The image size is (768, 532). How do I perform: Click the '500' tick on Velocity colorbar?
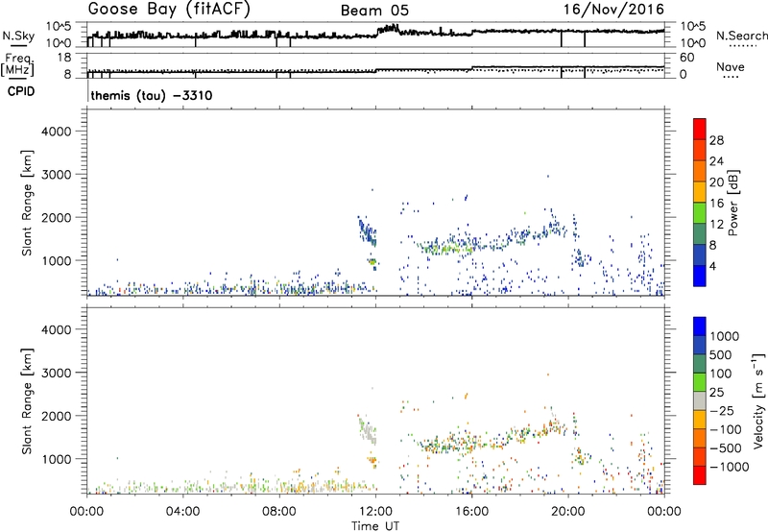(x=721, y=354)
